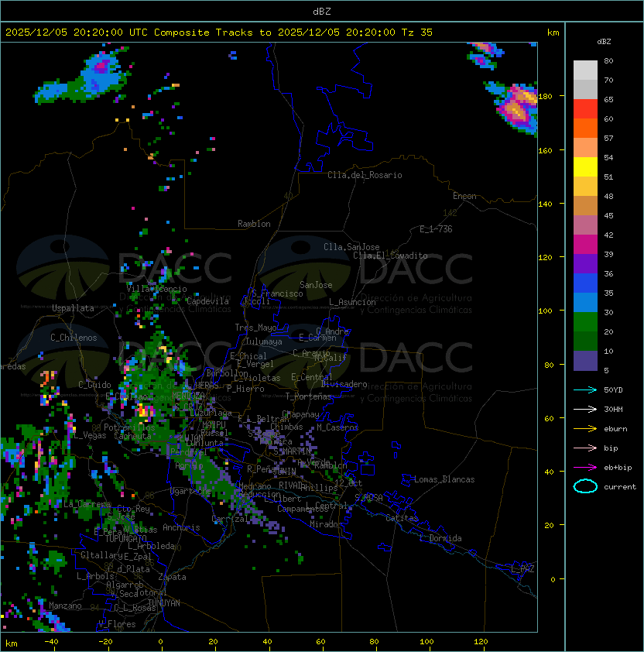
Task: Click the cyan 'current' ellipse symbol in legend
Action: click(585, 486)
